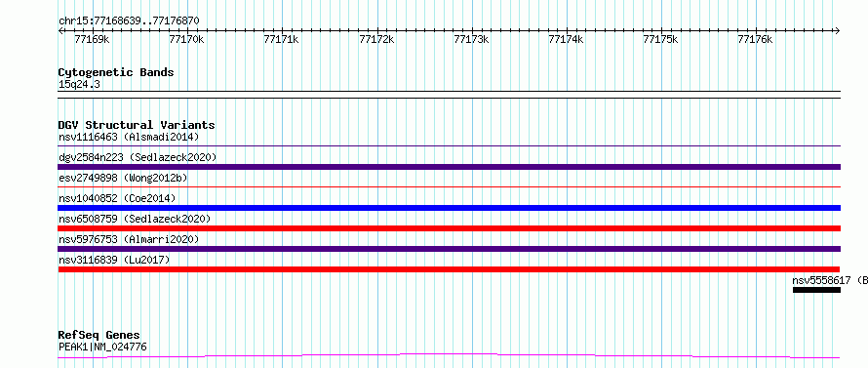Screen dimensions: 868x368
Task: Select the RefSeq Genes track title
Action: [99, 336]
